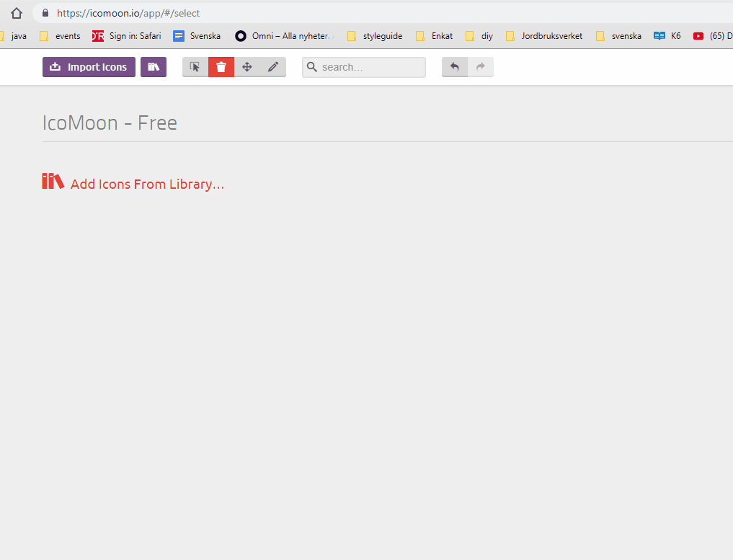Viewport: 733px width, 560px height.
Task: Go to browser home page
Action: [x=17, y=13]
